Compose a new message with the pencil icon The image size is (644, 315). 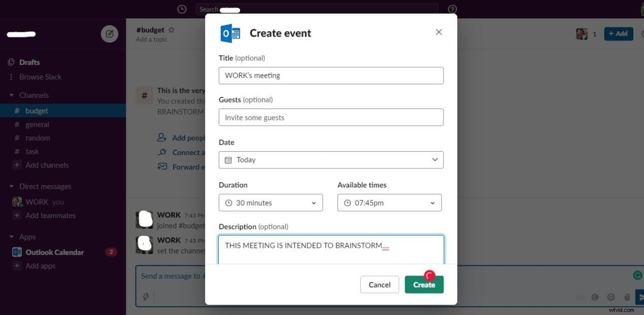point(110,33)
